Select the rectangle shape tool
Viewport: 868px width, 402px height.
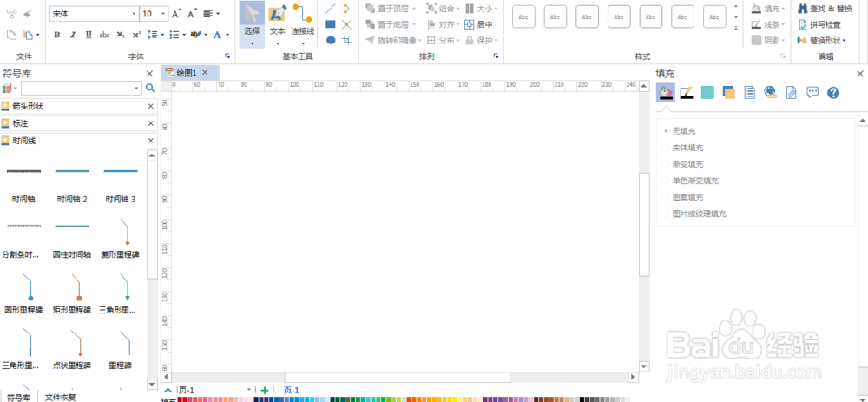point(331,24)
